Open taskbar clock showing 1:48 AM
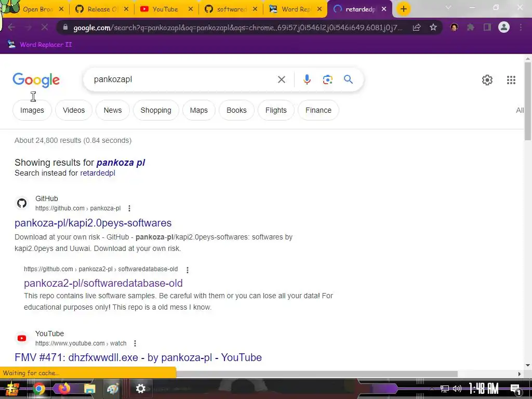532x399 pixels. [484, 388]
